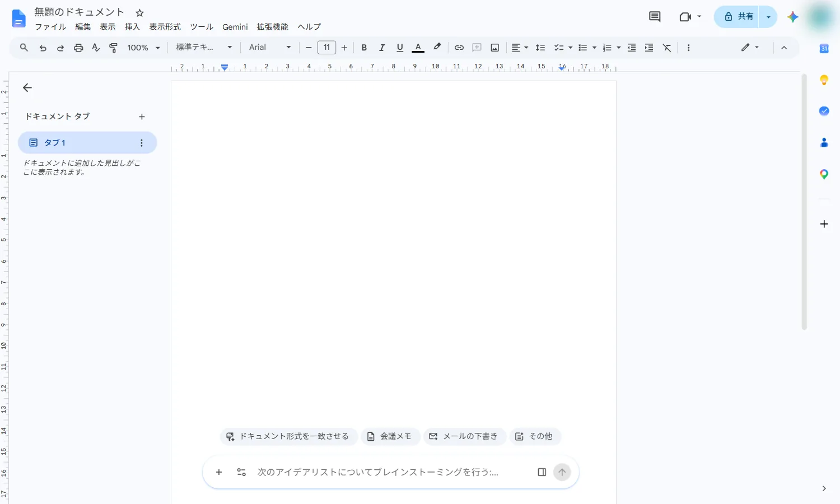Screen dimensions: 840x504
Task: Click the search menus magnifier icon
Action: (x=24, y=48)
